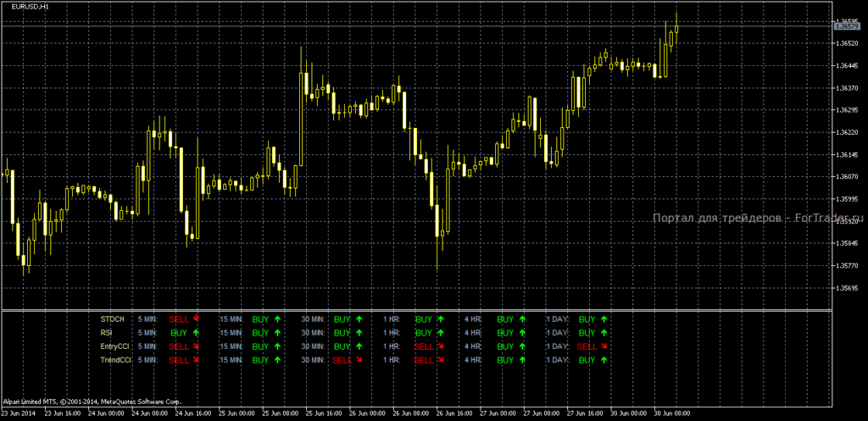
Task: Click the RSI 4 HR BUY signal text
Action: [x=505, y=333]
